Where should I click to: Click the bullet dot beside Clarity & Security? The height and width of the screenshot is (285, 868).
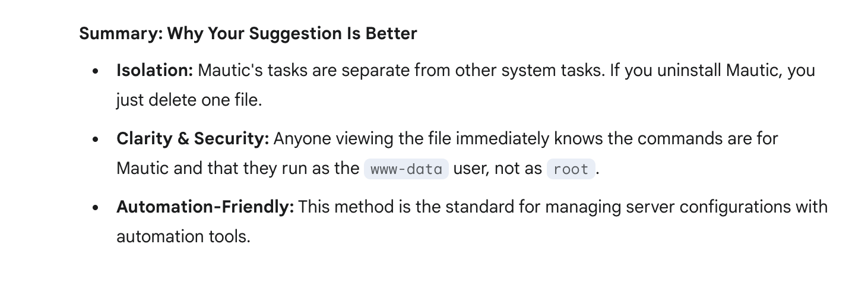pyautogui.click(x=96, y=140)
